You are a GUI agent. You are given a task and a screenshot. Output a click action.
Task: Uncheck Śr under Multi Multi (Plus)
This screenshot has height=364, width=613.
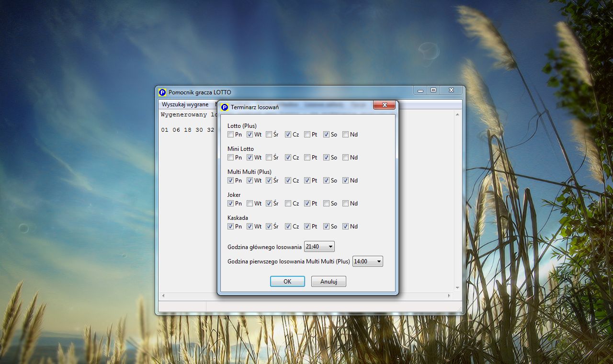click(269, 181)
